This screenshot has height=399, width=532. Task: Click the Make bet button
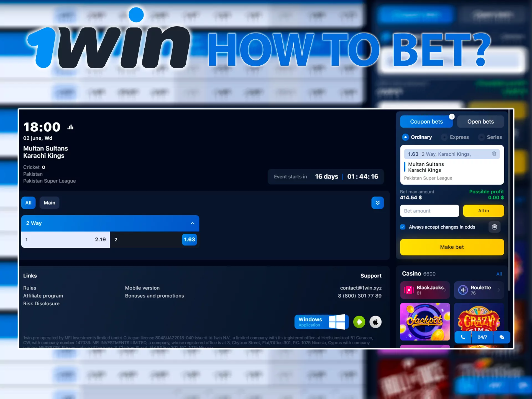[x=452, y=247]
